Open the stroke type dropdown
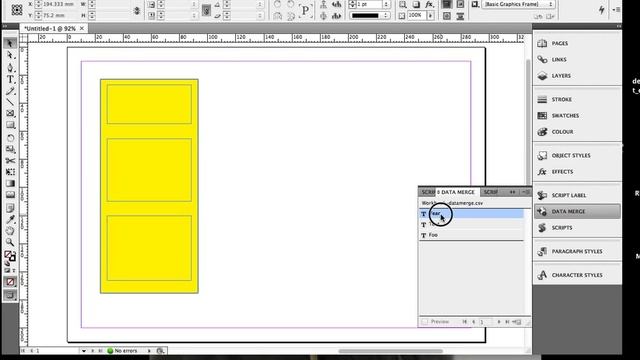The height and width of the screenshot is (360, 640). point(386,16)
